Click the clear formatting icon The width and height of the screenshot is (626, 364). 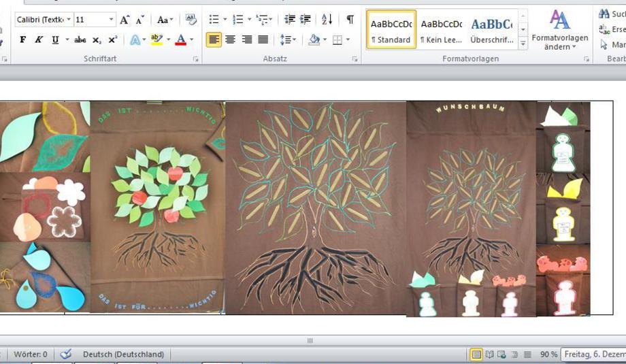(x=191, y=20)
